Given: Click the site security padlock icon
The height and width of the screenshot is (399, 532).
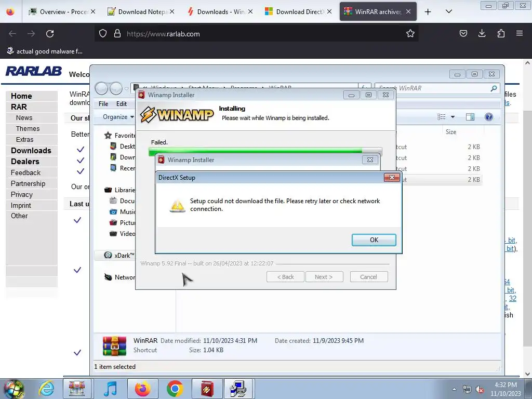Looking at the screenshot, I should click(117, 34).
